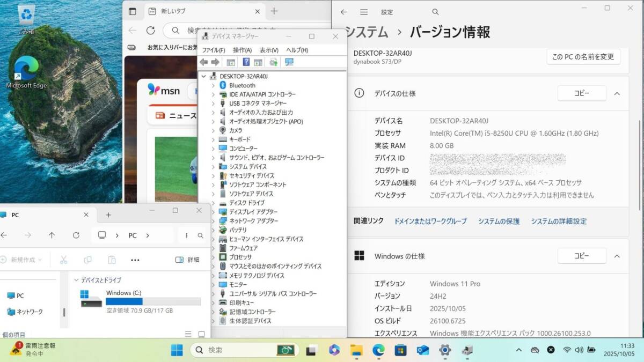644x362 pixels.
Task: Toggle the 詳細 details pane button
Action: point(188,260)
